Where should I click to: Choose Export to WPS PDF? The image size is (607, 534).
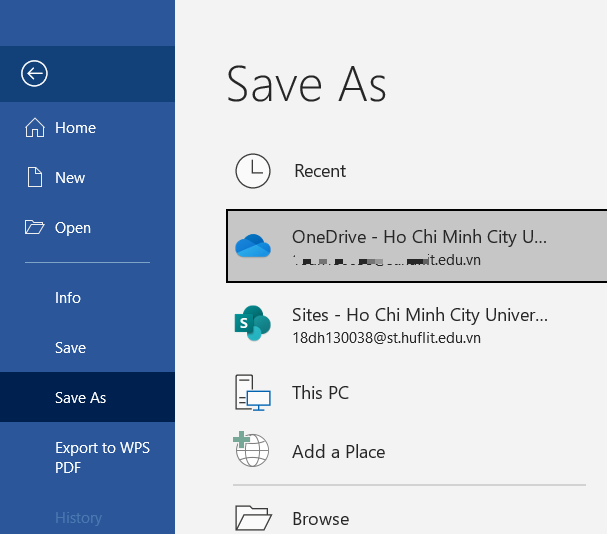87,458
